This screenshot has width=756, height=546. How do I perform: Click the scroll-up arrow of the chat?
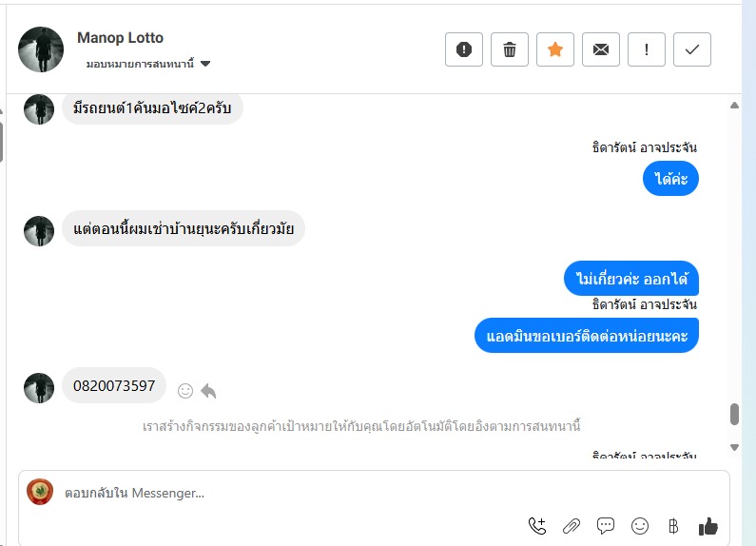click(734, 105)
